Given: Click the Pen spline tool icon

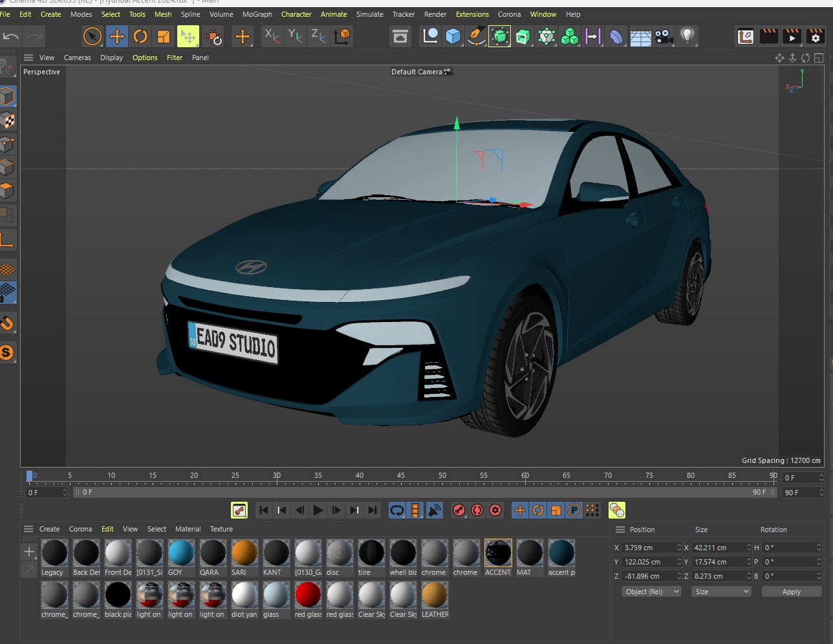Looking at the screenshot, I should [476, 37].
